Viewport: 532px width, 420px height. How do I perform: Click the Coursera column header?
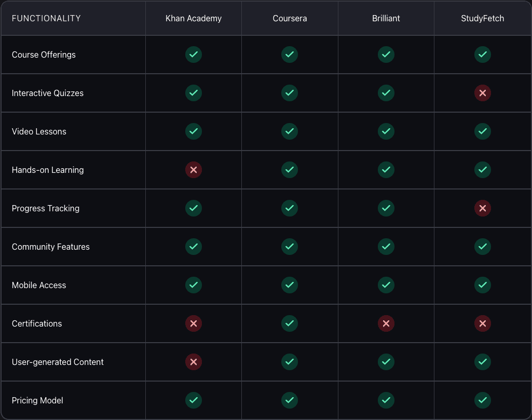(290, 18)
